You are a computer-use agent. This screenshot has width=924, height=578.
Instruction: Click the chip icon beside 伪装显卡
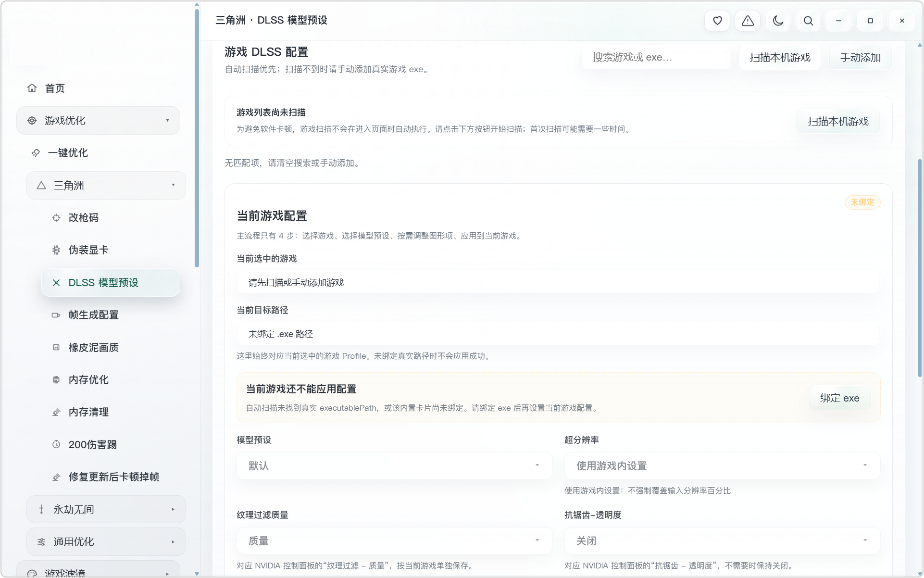(56, 250)
